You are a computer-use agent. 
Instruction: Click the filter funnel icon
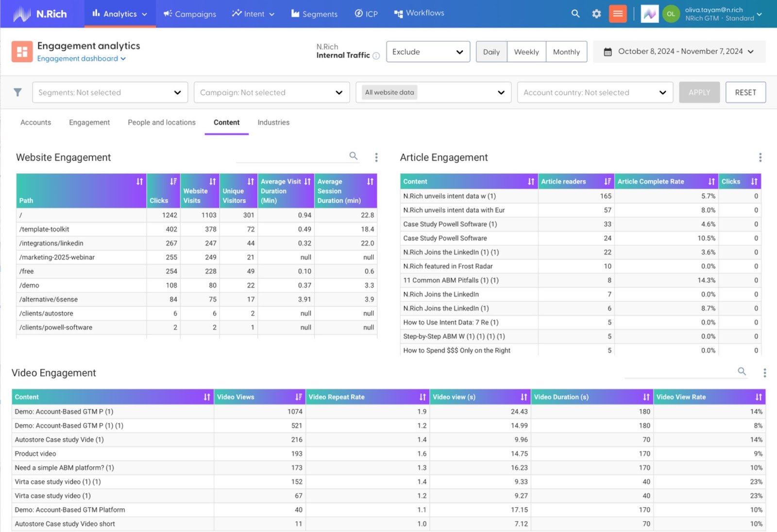(17, 92)
